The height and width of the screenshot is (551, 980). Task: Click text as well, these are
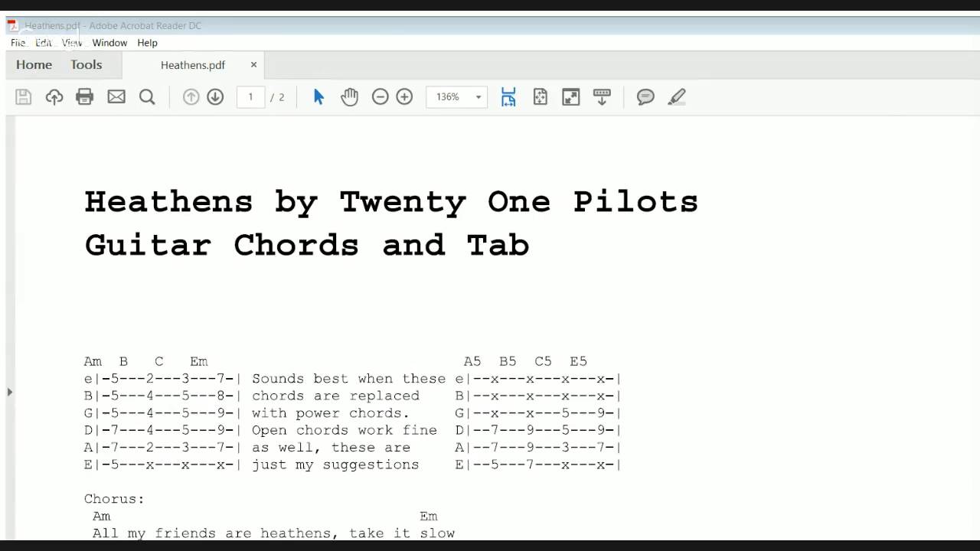coord(331,448)
